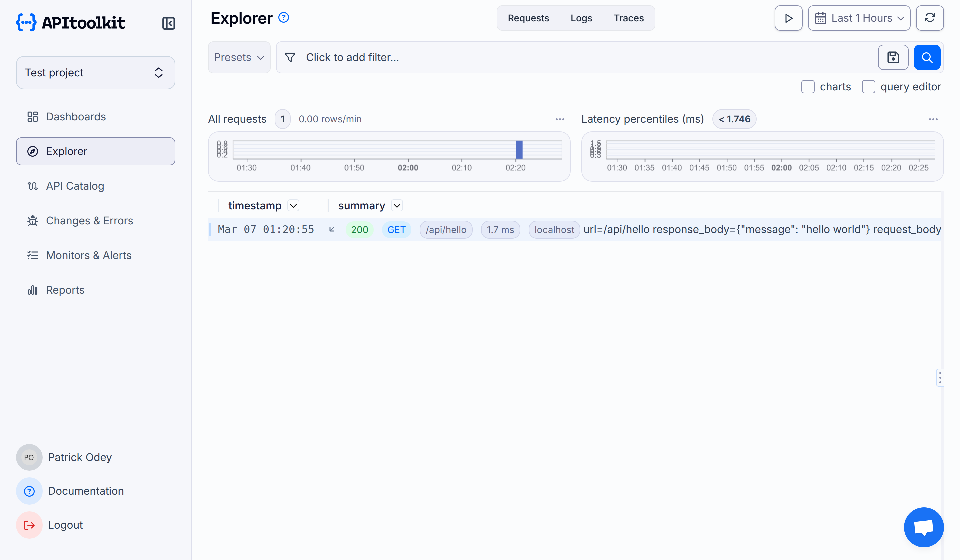Screen dimensions: 960x560
Task: Open All requests chart options menu
Action: pyautogui.click(x=560, y=119)
